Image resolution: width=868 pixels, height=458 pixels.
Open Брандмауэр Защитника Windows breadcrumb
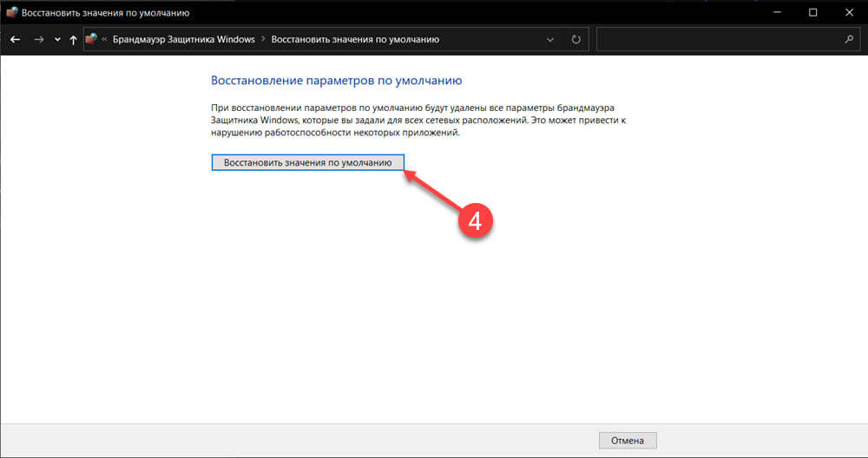click(184, 39)
